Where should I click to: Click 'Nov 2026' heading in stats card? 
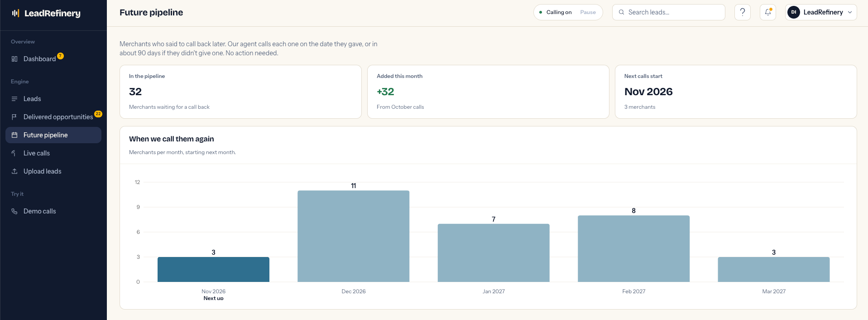coord(648,92)
